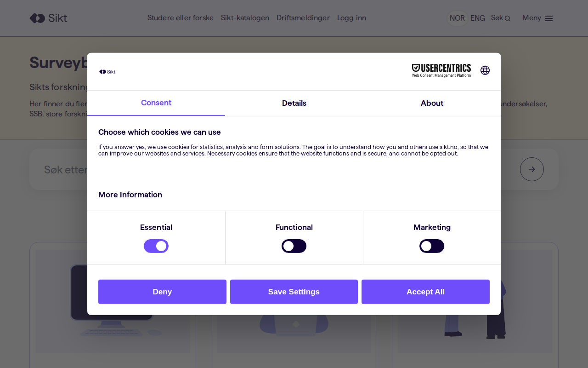Switch to the Details tab
This screenshot has width=588, height=368.
(x=294, y=103)
